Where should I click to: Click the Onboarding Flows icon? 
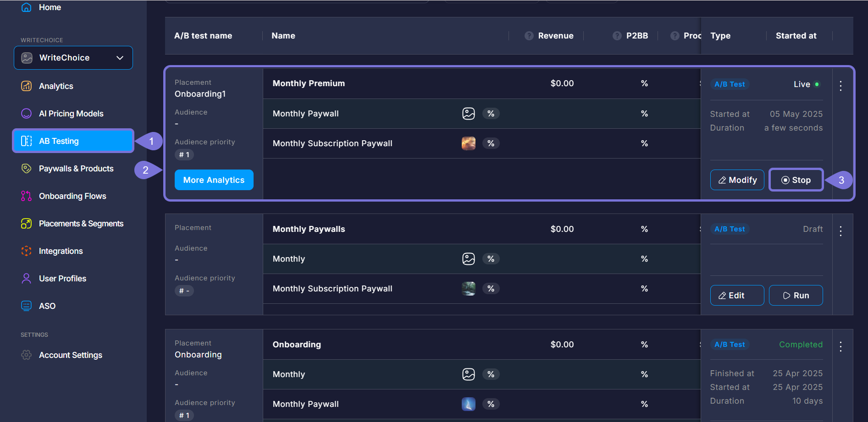27,196
